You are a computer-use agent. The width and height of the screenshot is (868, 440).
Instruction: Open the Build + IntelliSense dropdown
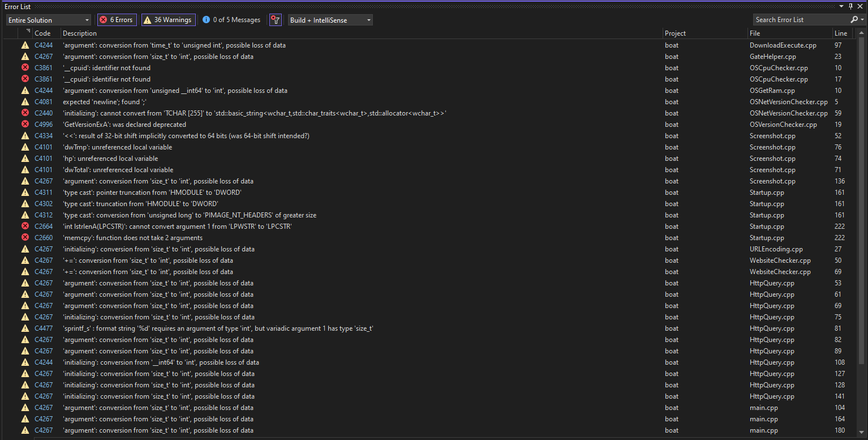point(331,19)
